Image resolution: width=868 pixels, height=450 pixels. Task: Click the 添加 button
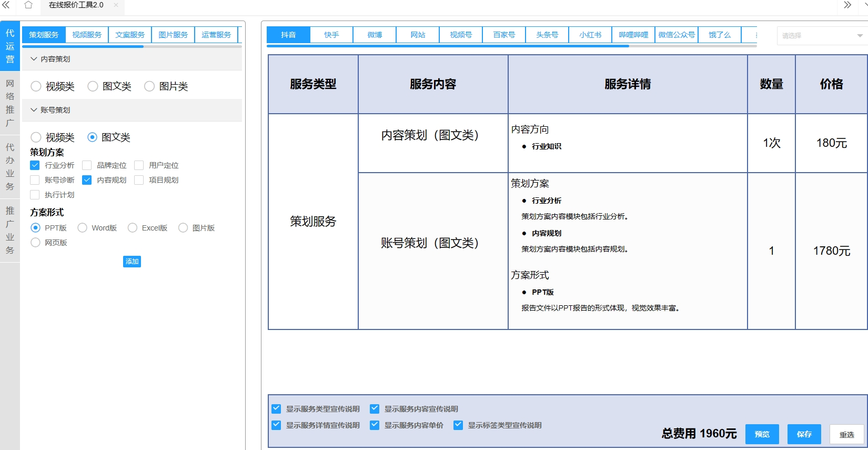click(132, 262)
